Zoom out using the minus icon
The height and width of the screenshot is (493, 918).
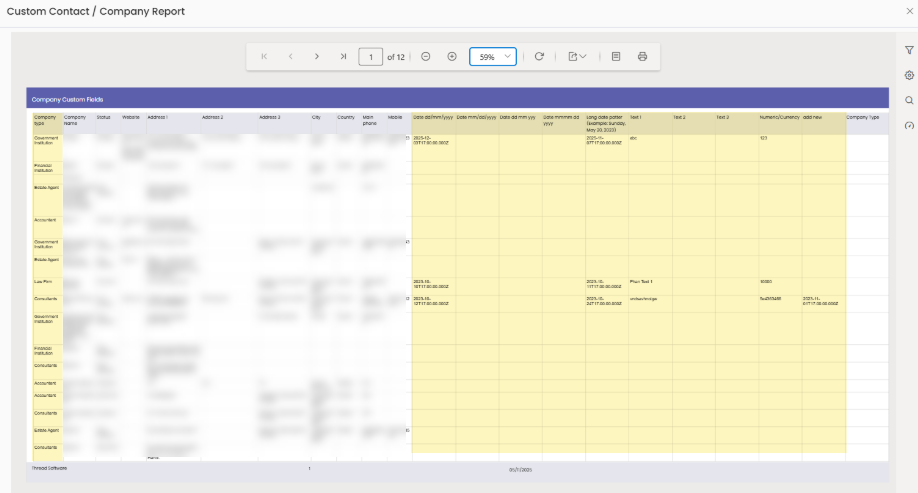pos(425,57)
